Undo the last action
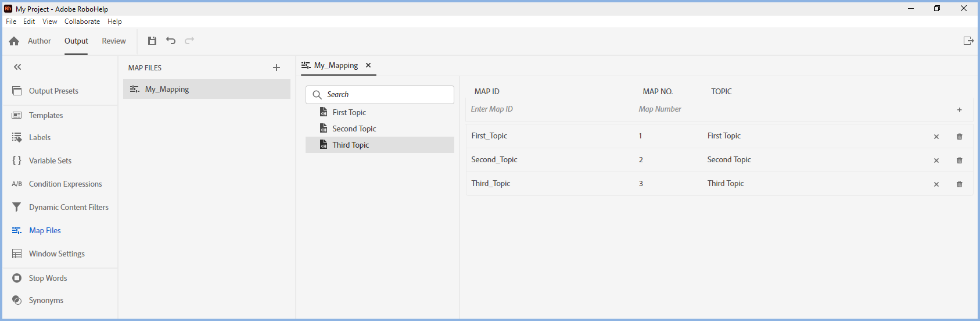The height and width of the screenshot is (321, 980). [x=171, y=41]
